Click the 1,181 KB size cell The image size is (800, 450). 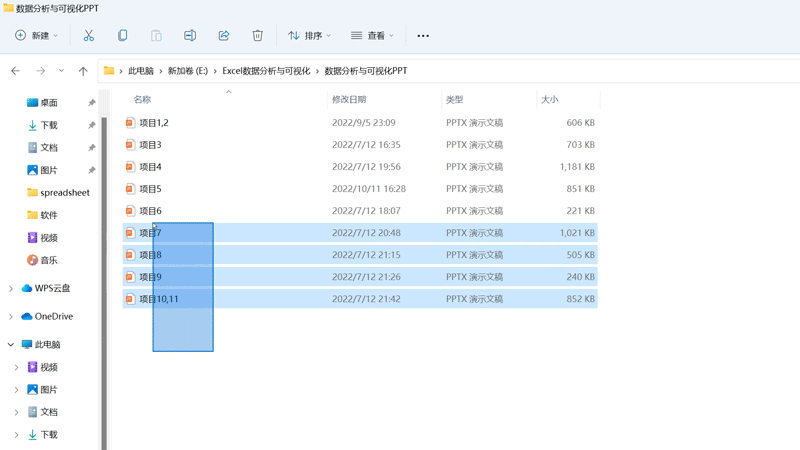pos(577,166)
